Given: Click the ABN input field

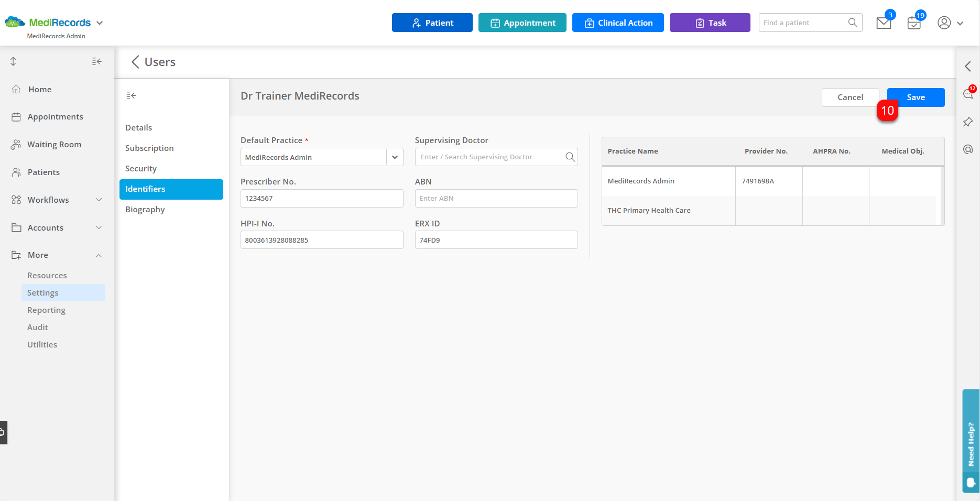Looking at the screenshot, I should pyautogui.click(x=496, y=198).
